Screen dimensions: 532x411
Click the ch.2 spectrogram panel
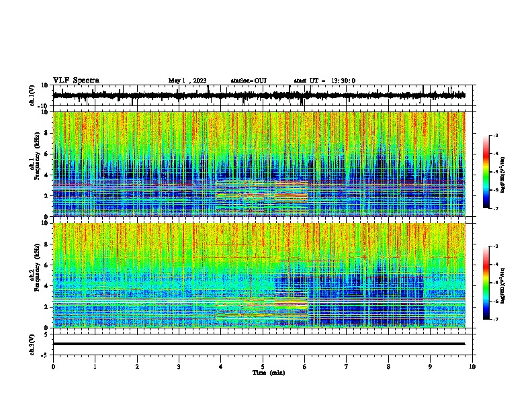pos(259,275)
